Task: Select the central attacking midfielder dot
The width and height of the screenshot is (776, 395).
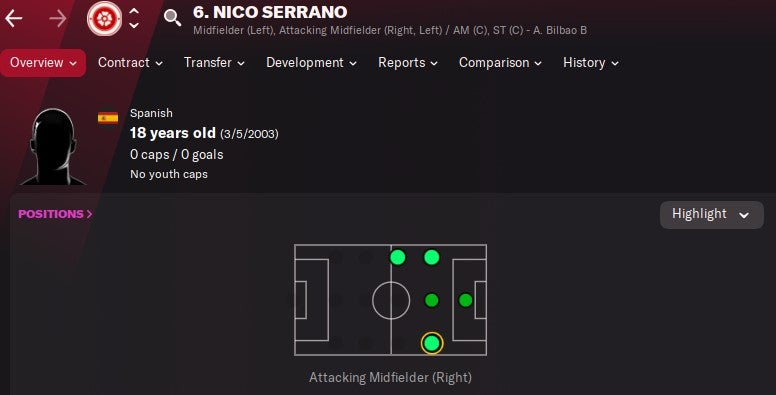Action: [432, 300]
